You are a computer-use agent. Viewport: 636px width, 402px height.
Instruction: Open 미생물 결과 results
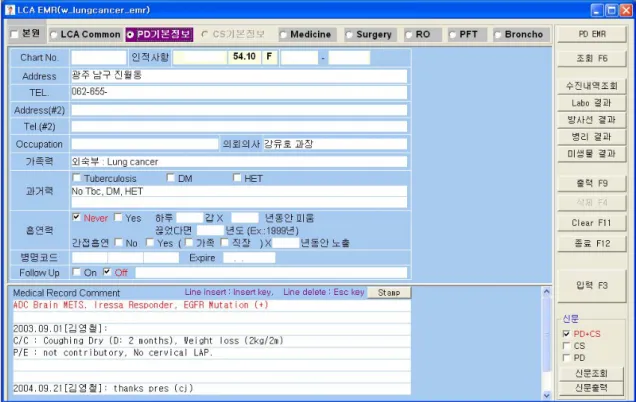coord(591,154)
